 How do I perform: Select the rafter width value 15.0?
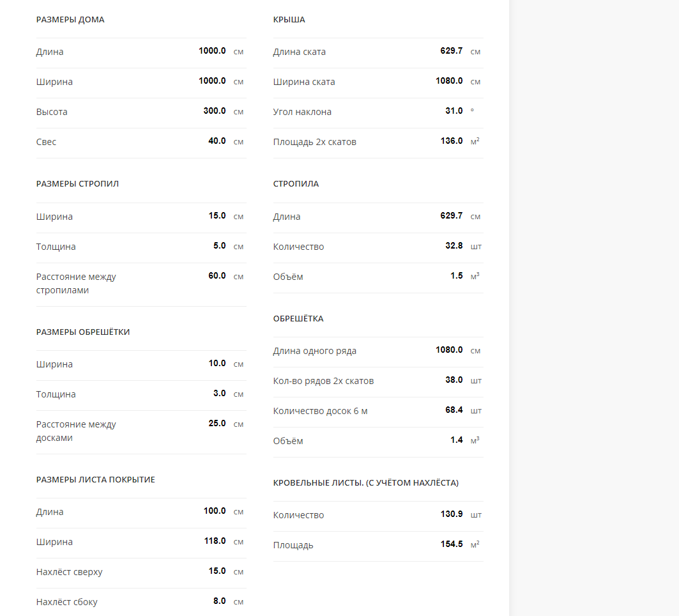click(217, 216)
